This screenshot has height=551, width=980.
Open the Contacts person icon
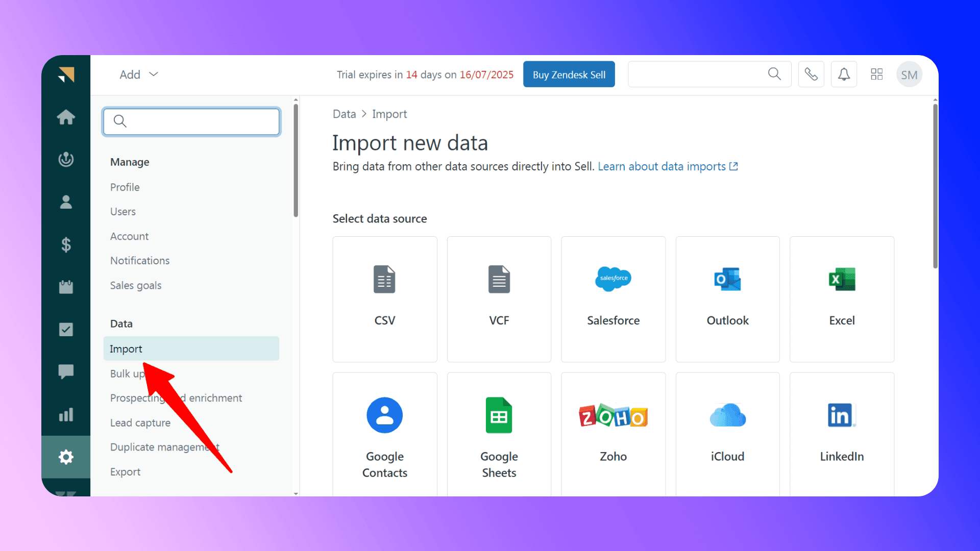pyautogui.click(x=66, y=202)
